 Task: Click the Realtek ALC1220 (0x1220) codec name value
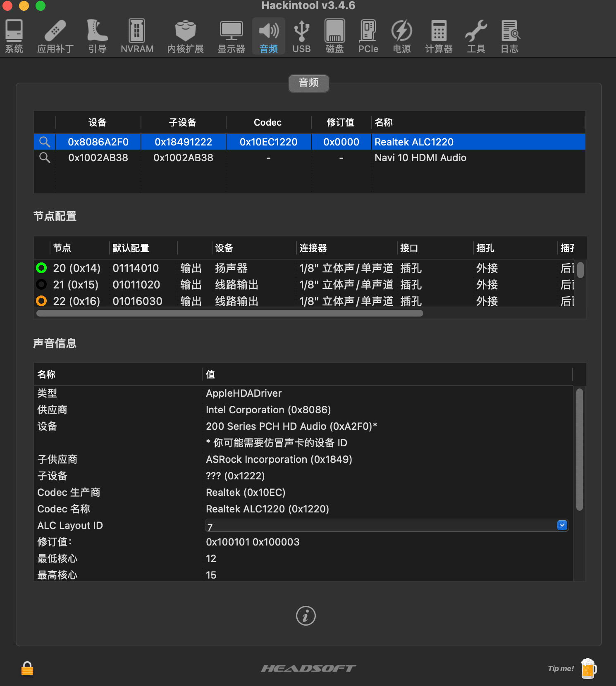[267, 509]
